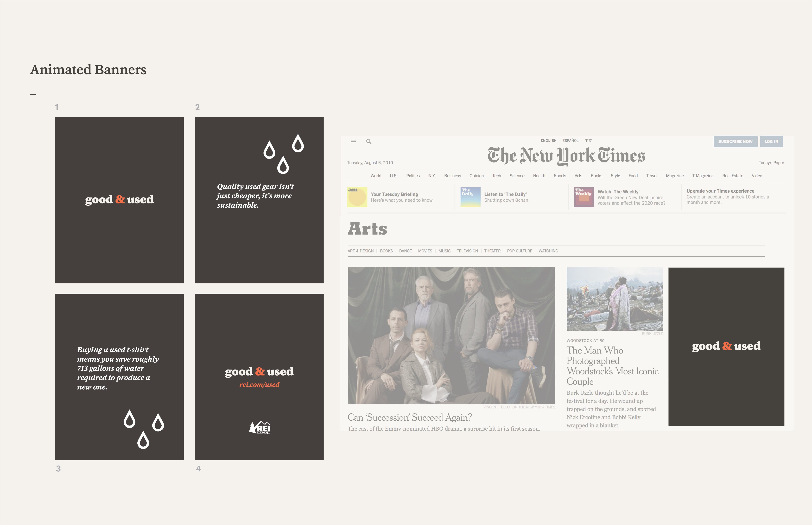
Task: Open Watch 'The Weekly' link
Action: tap(619, 192)
